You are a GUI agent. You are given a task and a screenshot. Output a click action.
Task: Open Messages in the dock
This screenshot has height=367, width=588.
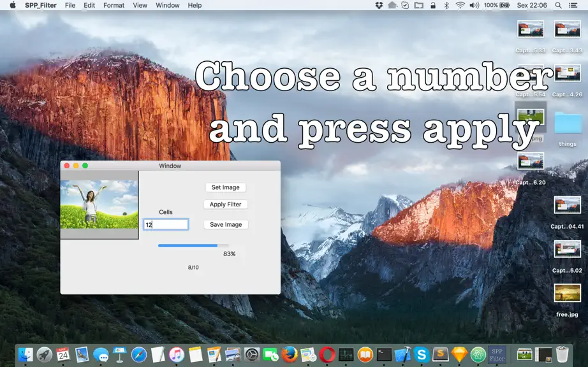(x=101, y=354)
